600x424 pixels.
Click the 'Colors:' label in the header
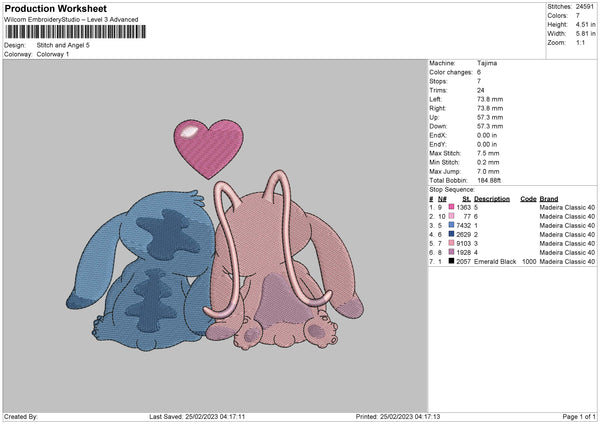pyautogui.click(x=557, y=16)
